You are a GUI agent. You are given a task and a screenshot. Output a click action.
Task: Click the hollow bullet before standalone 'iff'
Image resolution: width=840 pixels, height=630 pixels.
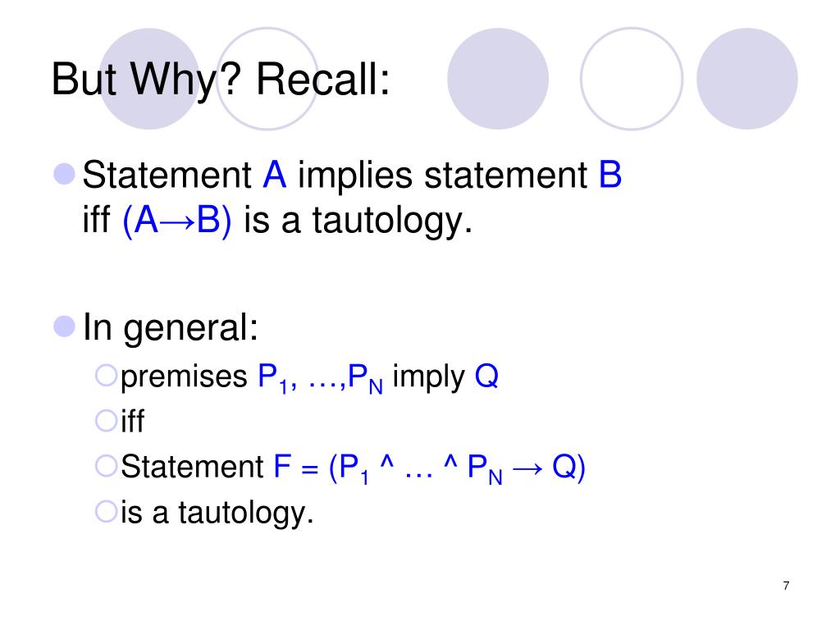click(x=106, y=421)
